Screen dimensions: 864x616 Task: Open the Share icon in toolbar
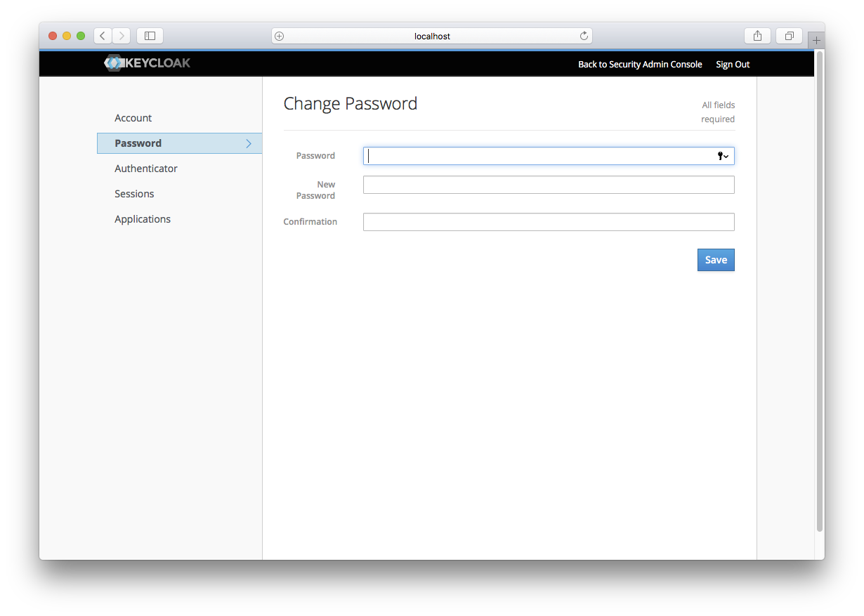pyautogui.click(x=757, y=36)
